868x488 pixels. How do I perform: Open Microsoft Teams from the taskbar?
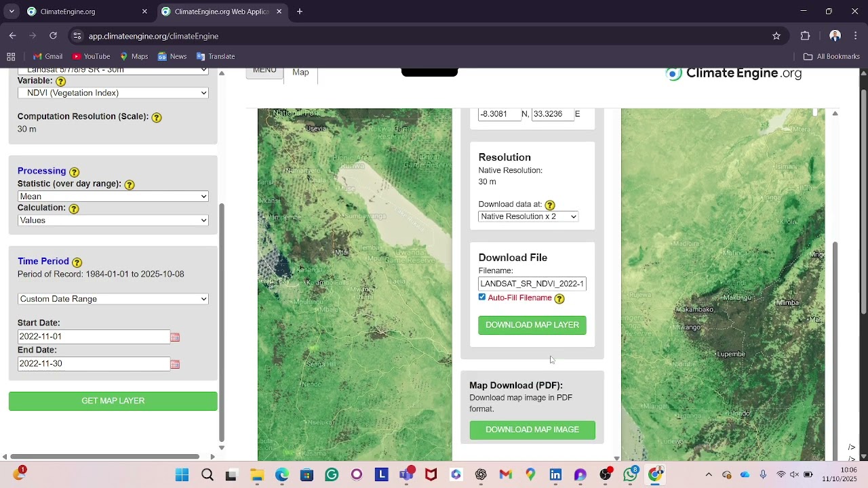406,474
